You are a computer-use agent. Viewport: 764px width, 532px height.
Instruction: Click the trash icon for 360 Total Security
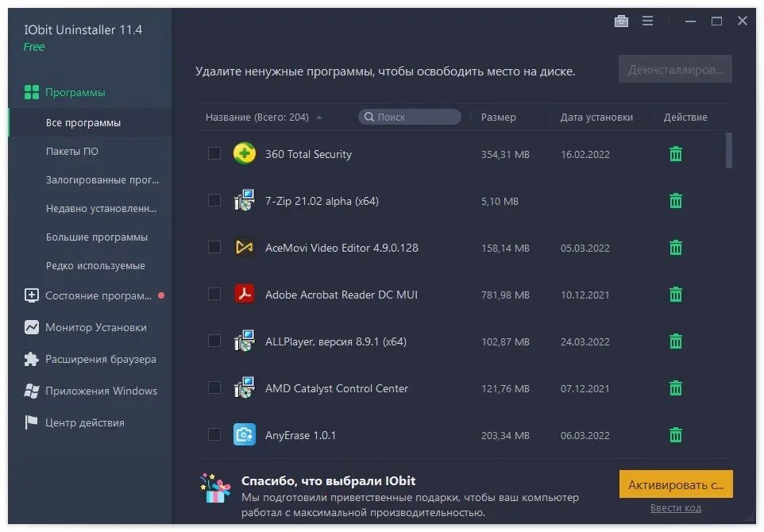(676, 154)
